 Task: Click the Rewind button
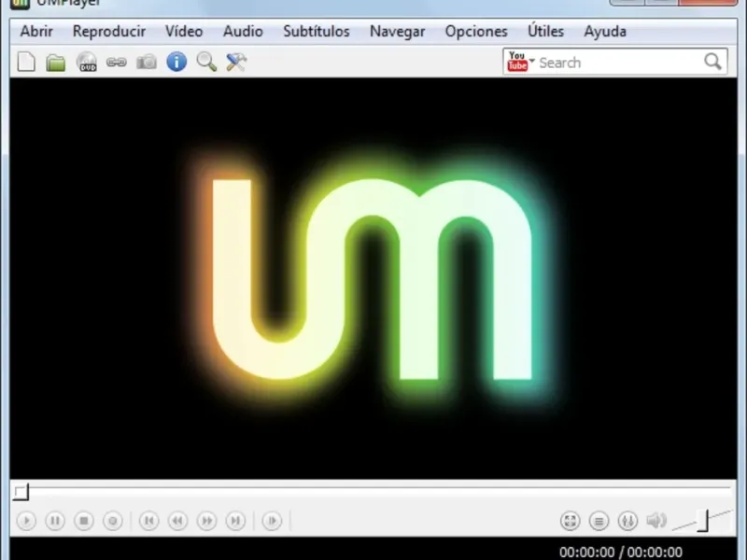178,521
